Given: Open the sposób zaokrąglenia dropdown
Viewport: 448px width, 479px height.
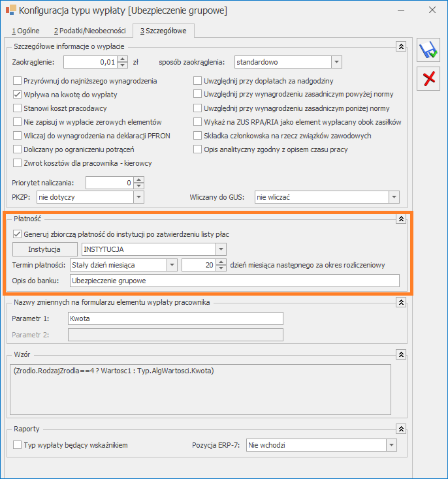Looking at the screenshot, I should [x=336, y=62].
